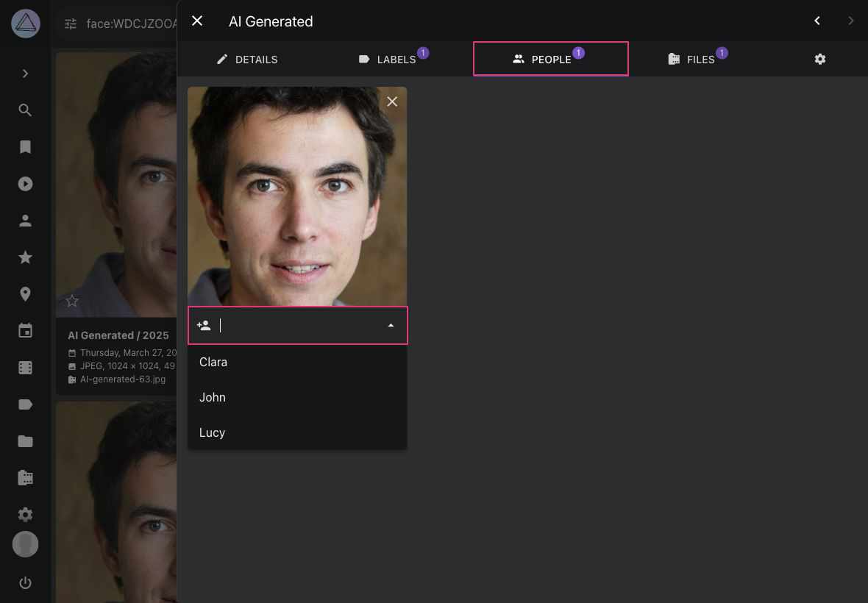
Task: Select "Lucy" from the suggestion list
Action: click(212, 432)
